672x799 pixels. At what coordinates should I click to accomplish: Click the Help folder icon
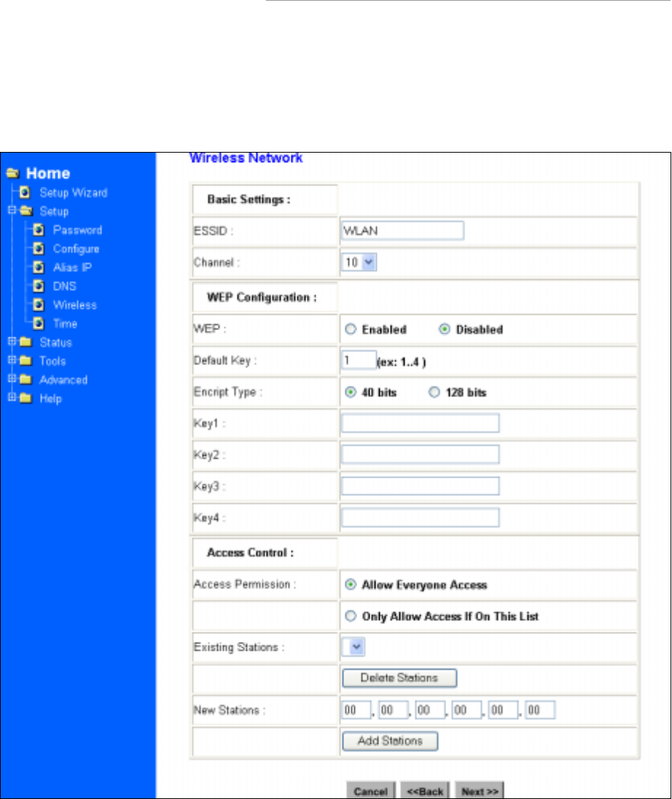tap(26, 398)
